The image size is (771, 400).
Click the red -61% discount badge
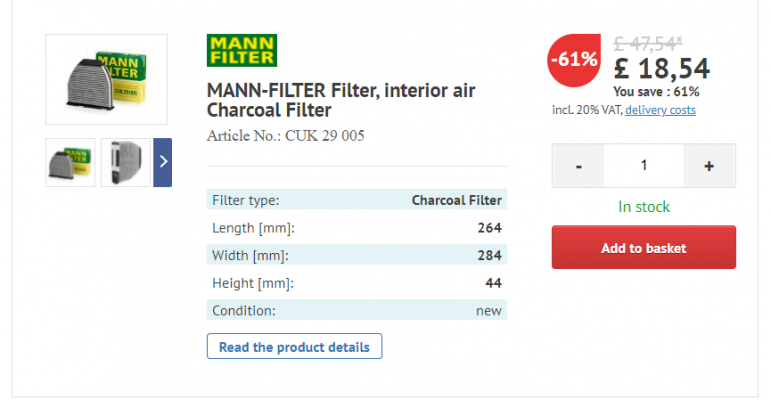[574, 59]
